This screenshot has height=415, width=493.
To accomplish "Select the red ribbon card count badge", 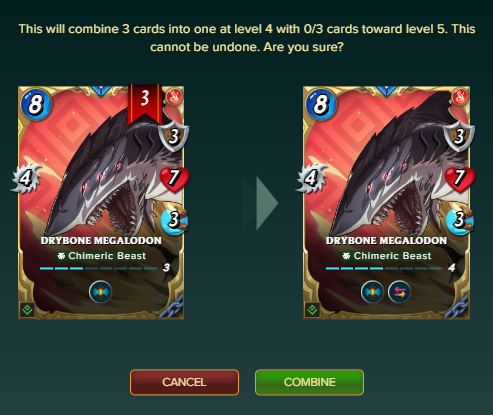I will tap(145, 104).
